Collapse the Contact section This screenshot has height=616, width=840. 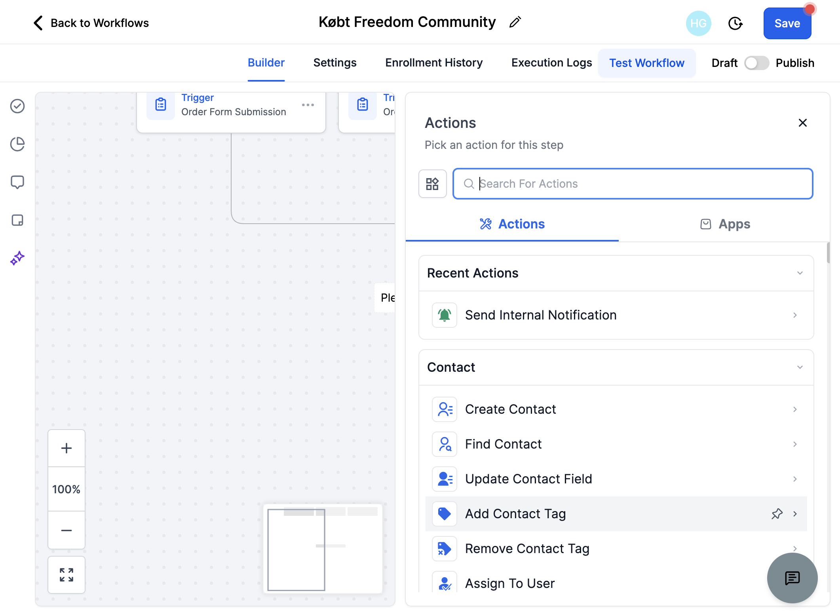[800, 367]
